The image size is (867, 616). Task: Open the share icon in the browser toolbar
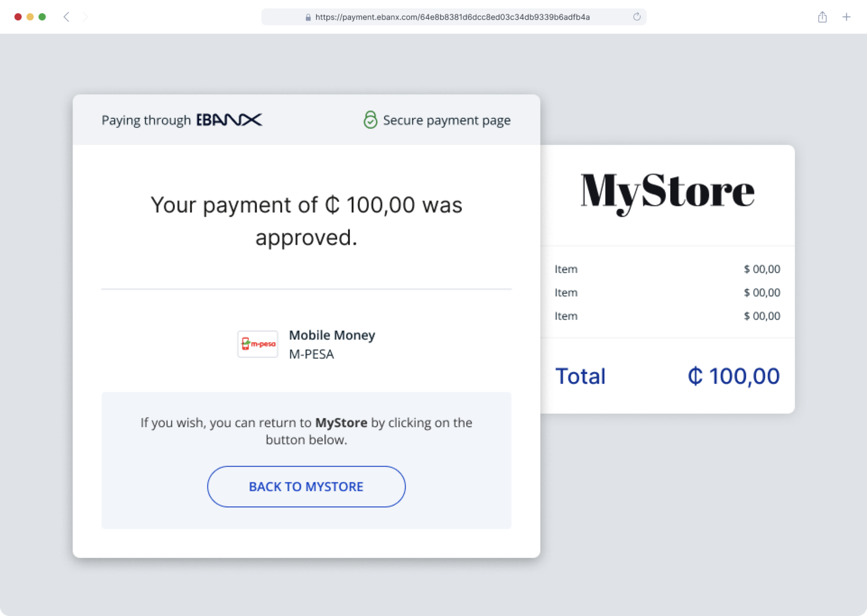822,17
